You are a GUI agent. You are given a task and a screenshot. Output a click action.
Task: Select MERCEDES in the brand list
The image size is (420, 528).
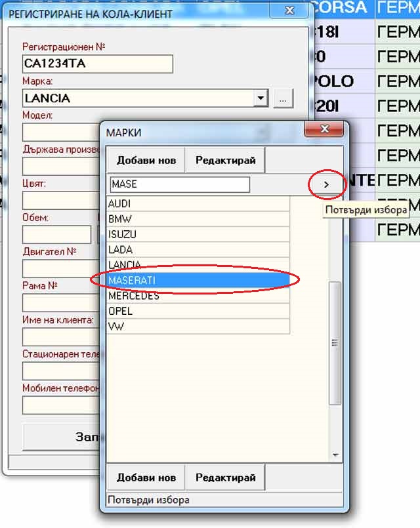[x=198, y=296]
